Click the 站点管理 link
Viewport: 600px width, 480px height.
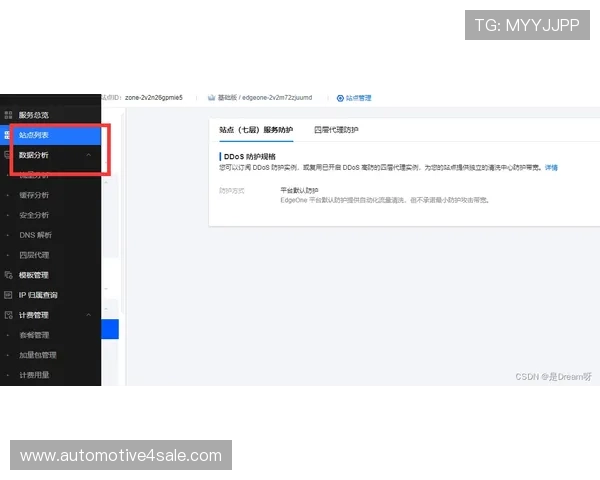click(x=358, y=98)
